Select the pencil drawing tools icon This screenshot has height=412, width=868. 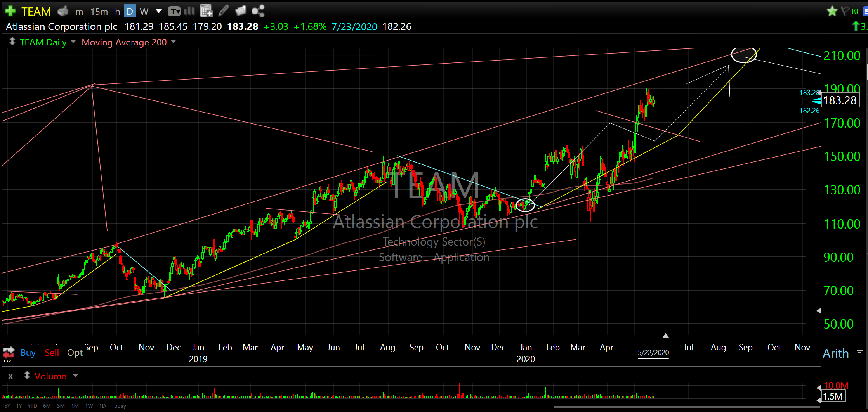coord(224,11)
